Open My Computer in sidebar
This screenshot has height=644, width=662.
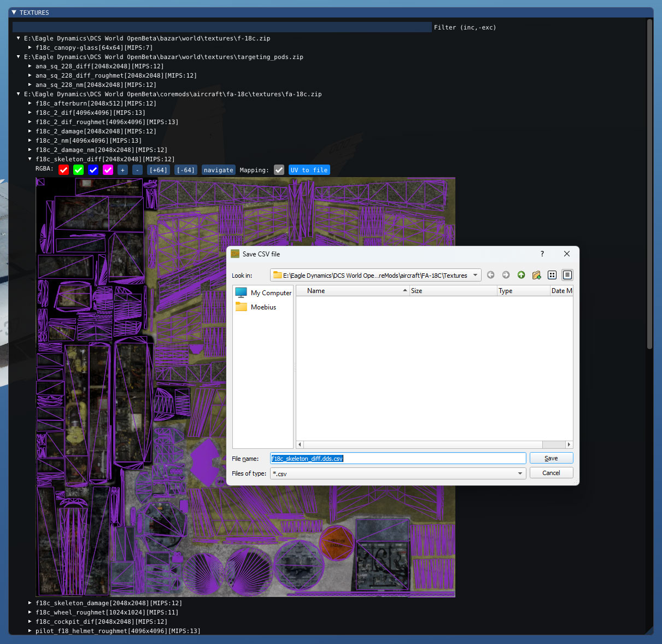263,293
